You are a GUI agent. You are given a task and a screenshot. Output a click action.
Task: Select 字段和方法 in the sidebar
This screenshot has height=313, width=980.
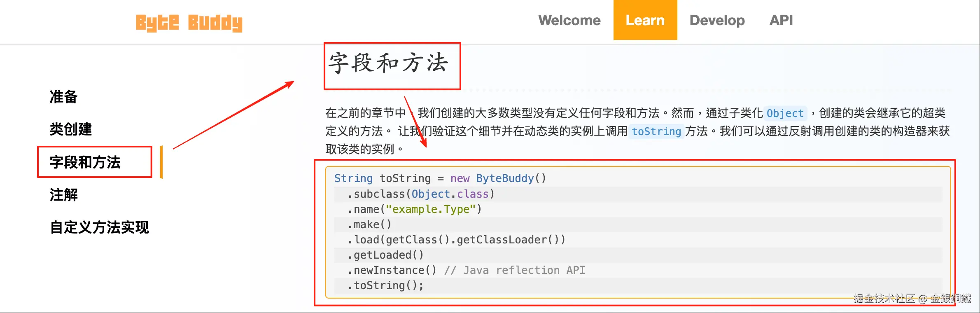click(85, 162)
